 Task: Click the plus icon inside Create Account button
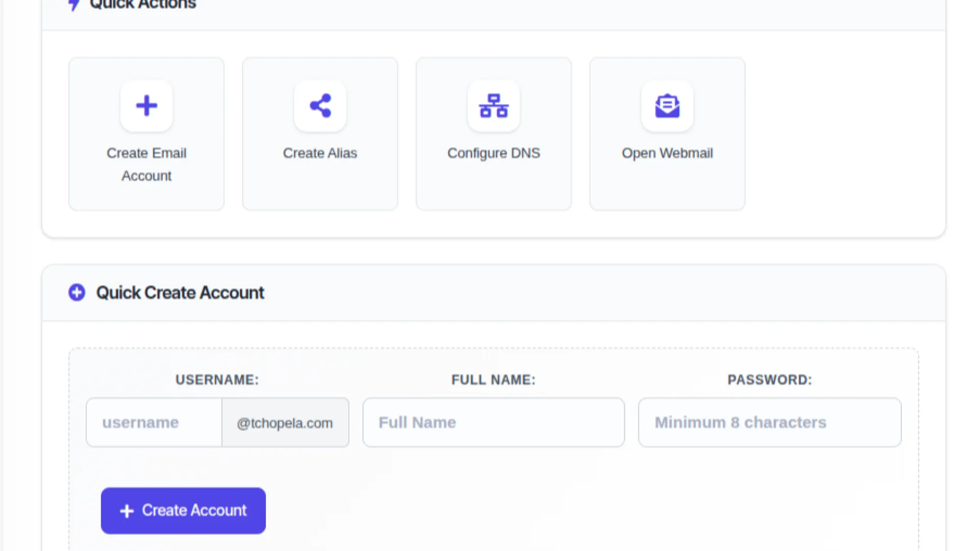tap(127, 511)
